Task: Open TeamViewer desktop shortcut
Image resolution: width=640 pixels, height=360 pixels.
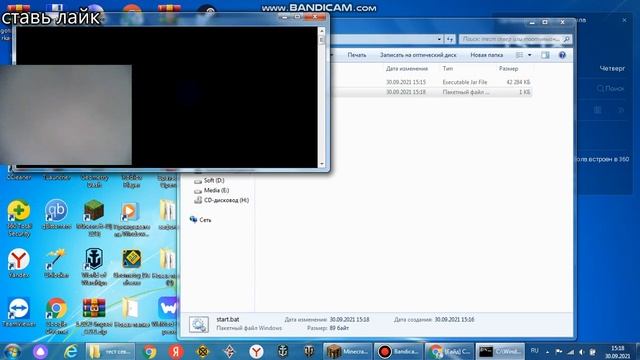Action: coord(19,312)
